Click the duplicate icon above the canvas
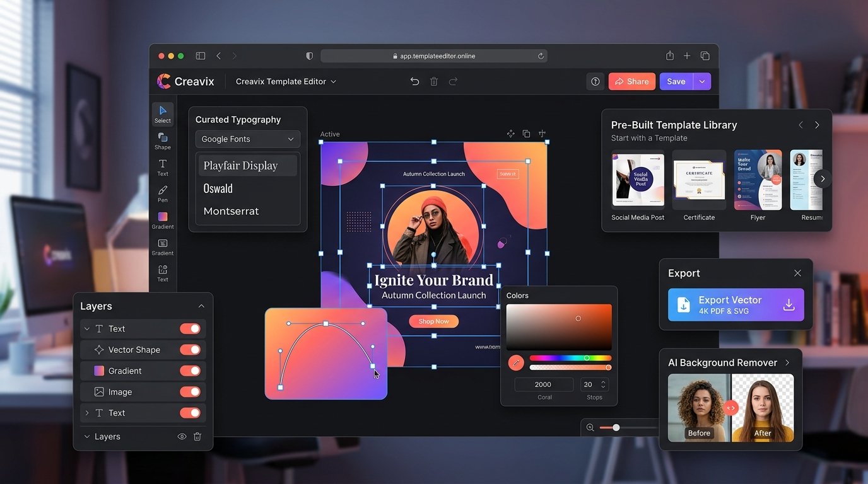Screen dimensions: 868x484 (526, 134)
